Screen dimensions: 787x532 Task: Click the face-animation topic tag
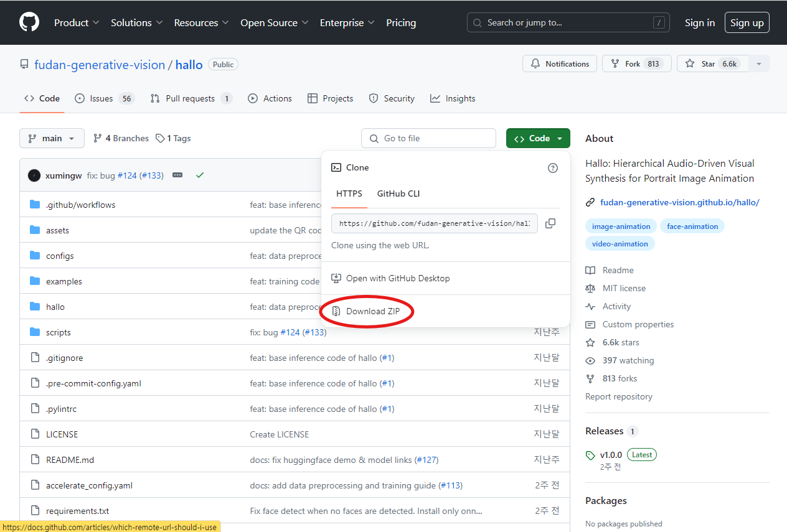pyautogui.click(x=692, y=226)
